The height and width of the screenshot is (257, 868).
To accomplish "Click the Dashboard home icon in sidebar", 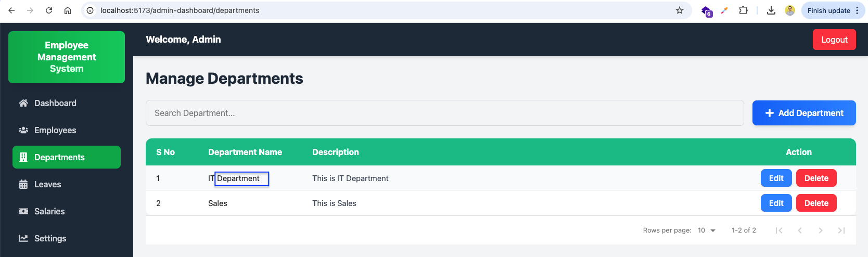I will pos(23,103).
